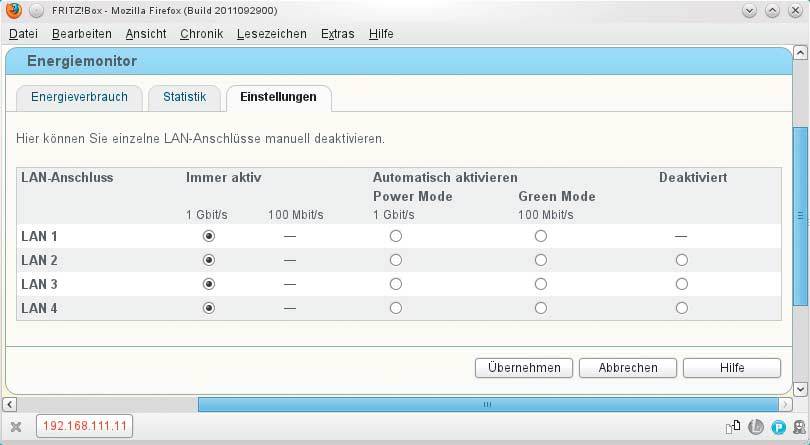Set LAN 2 to Deaktiviert
Viewport: 810px width, 445px height.
(682, 260)
